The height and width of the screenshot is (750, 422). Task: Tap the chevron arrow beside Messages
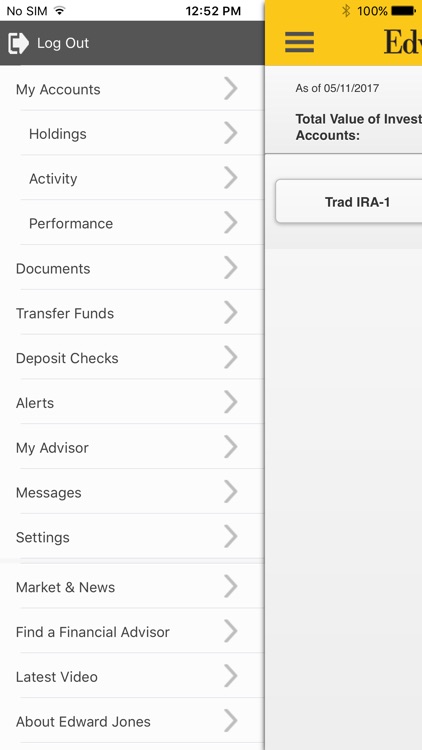pos(231,492)
